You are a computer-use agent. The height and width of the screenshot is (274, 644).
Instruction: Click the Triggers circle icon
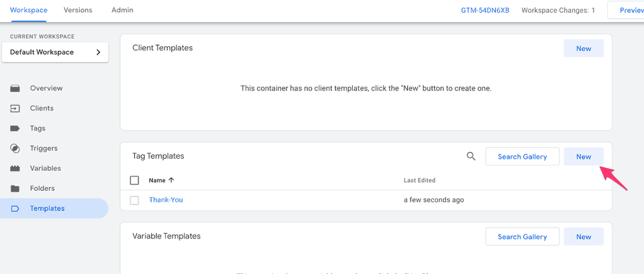(x=15, y=148)
